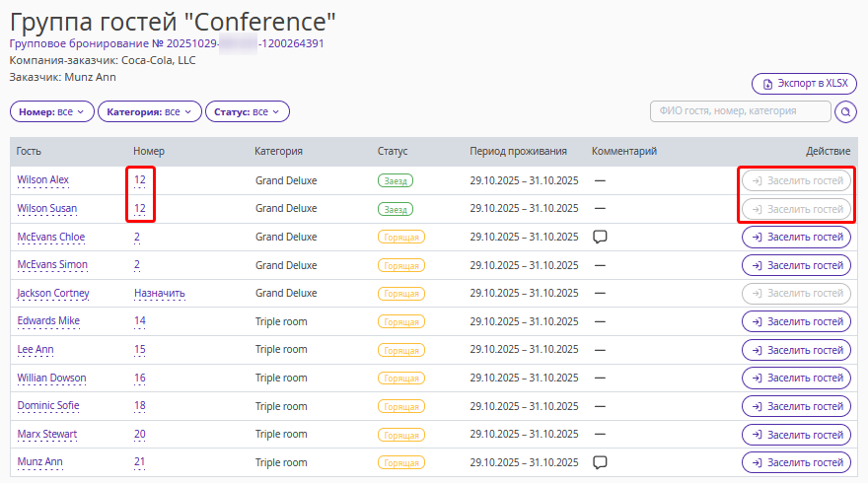The image size is (868, 483).
Task: Check in guest Edwards Mike
Action: tap(796, 321)
